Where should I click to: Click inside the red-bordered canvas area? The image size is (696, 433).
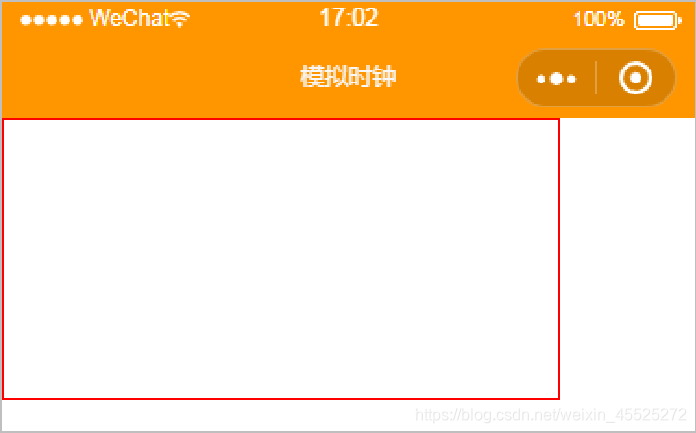point(281,259)
